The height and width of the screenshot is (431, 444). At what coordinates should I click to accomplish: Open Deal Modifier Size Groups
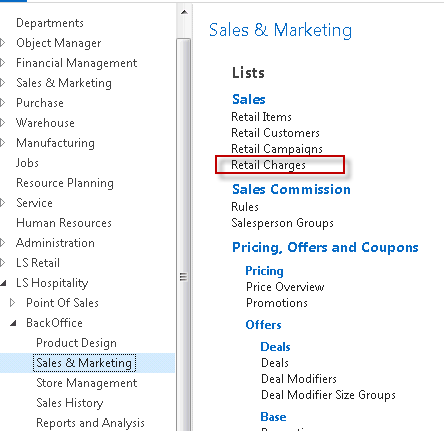click(328, 395)
